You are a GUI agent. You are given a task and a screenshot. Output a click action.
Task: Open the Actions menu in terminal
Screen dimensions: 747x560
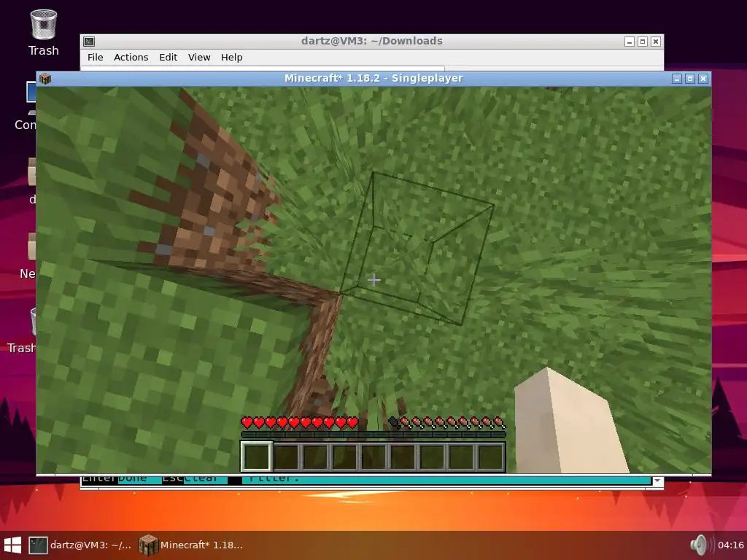(x=131, y=57)
